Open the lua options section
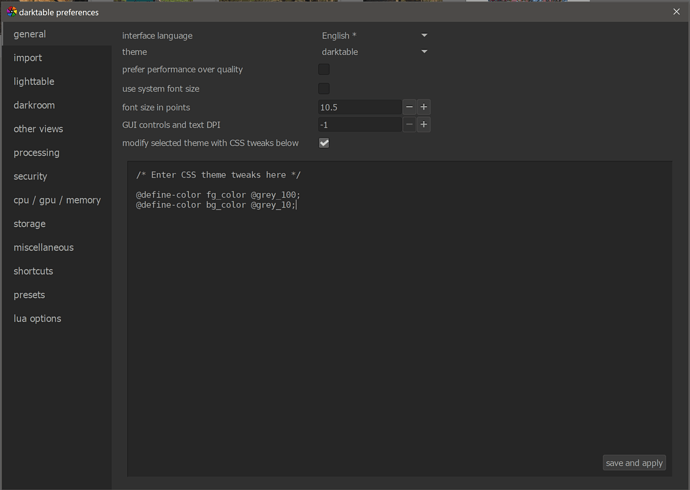 pos(37,319)
